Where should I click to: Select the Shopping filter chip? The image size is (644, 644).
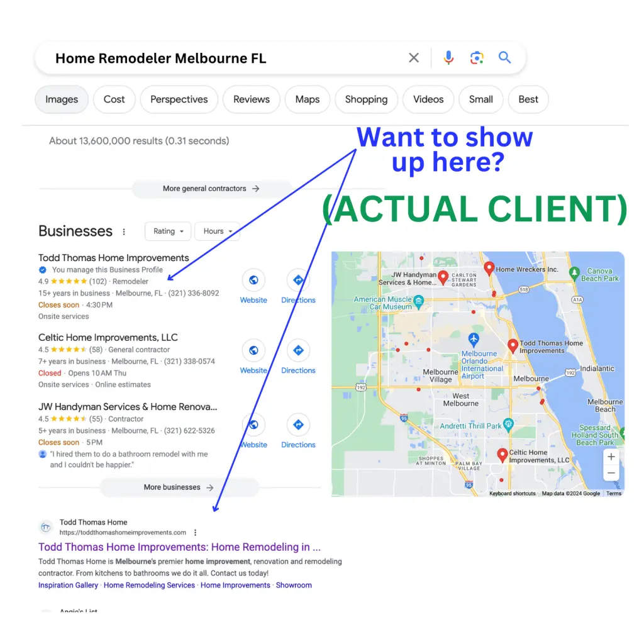point(366,99)
